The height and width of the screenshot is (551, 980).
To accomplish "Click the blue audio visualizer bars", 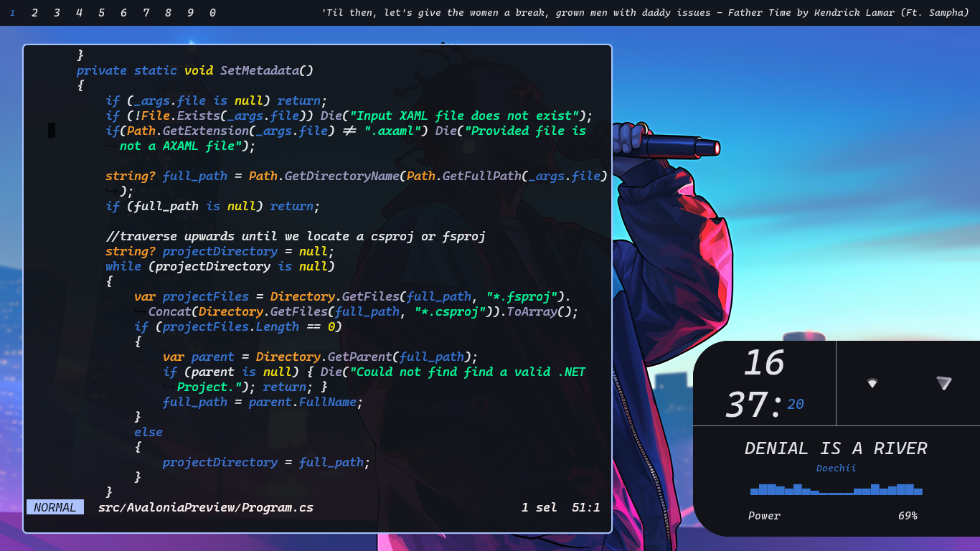I will coord(836,490).
